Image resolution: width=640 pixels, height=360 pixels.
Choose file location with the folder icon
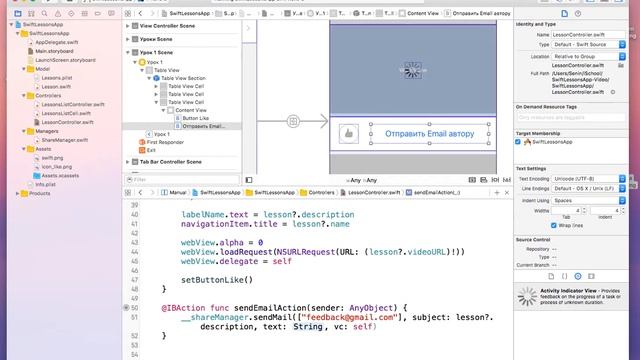tap(621, 65)
